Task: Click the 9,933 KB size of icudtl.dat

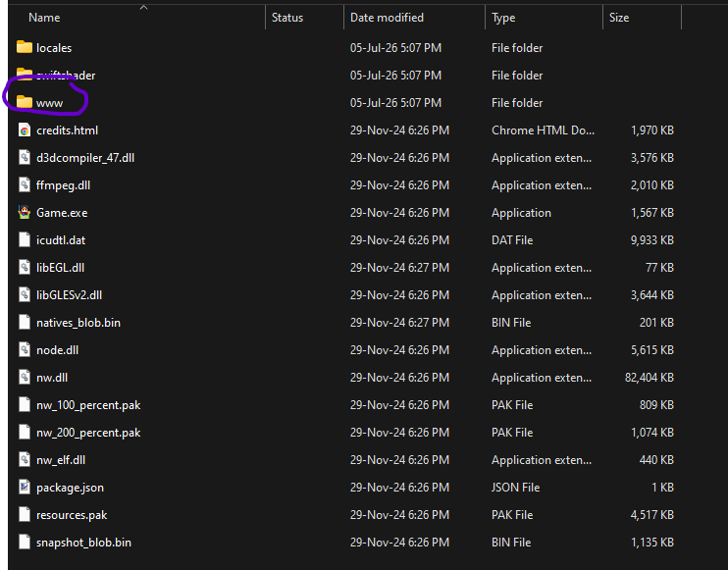Action: point(651,240)
